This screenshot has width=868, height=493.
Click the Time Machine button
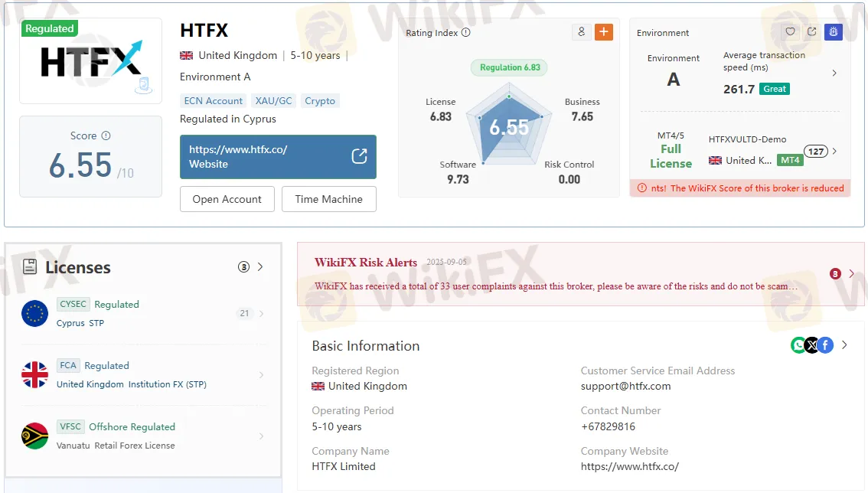tap(329, 199)
